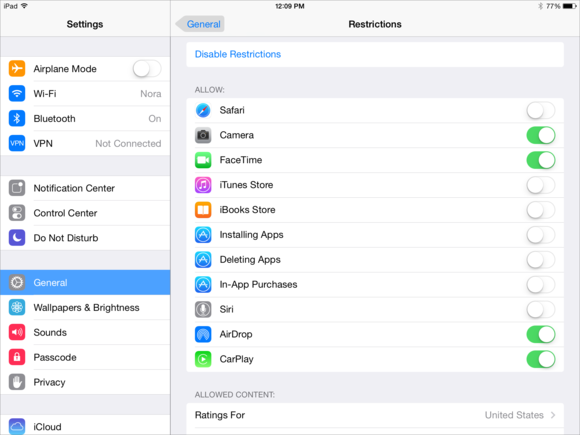Tap the Siri microphone icon
580x435 pixels.
tap(203, 309)
